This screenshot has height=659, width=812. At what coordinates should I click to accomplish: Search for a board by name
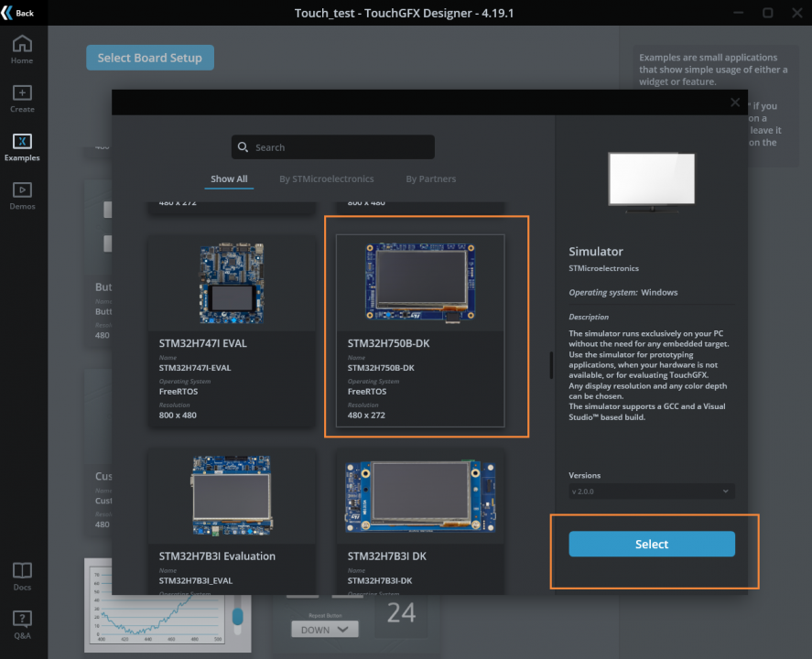click(333, 147)
